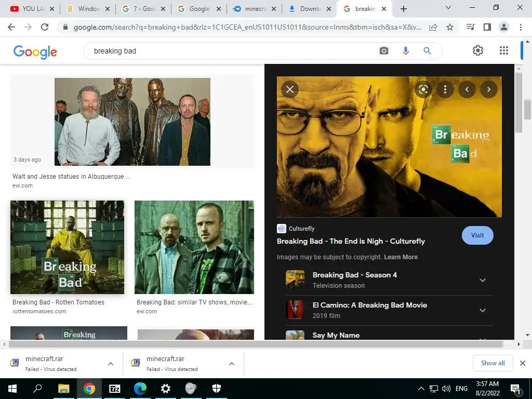Open notification center icon
This screenshot has width=532, height=399.
point(515,389)
